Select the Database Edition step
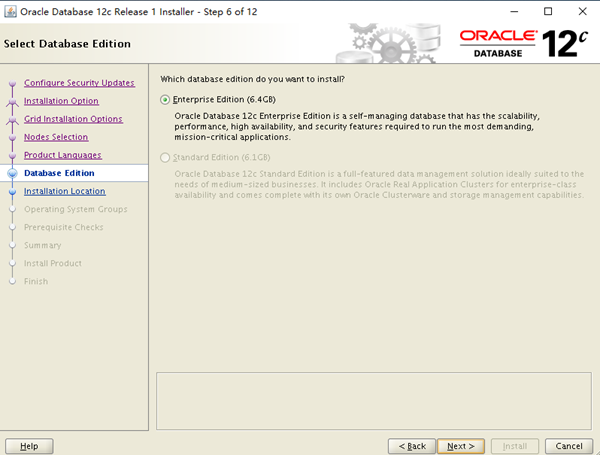The width and height of the screenshot is (600, 455). 59,173
